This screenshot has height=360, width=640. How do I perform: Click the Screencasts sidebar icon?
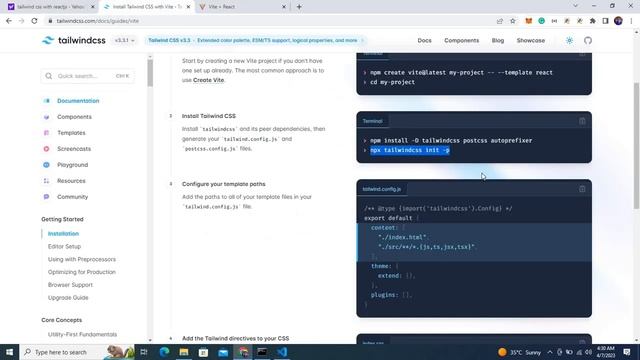click(46, 149)
